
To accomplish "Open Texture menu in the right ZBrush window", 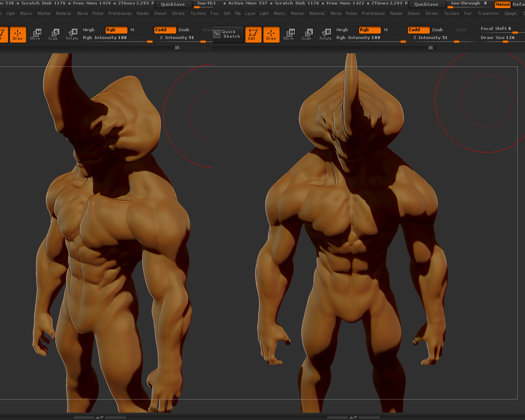I will [451, 14].
